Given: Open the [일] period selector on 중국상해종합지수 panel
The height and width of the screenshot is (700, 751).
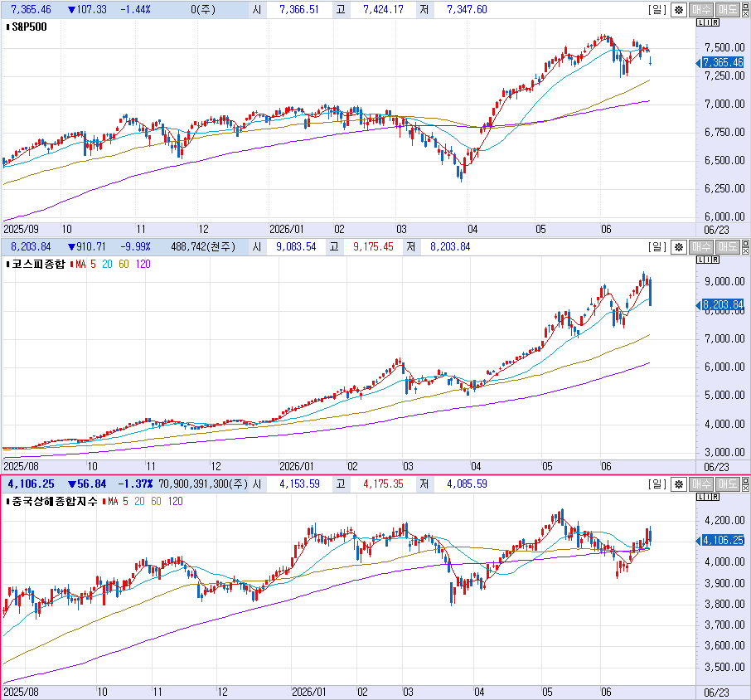Looking at the screenshot, I should (x=657, y=484).
